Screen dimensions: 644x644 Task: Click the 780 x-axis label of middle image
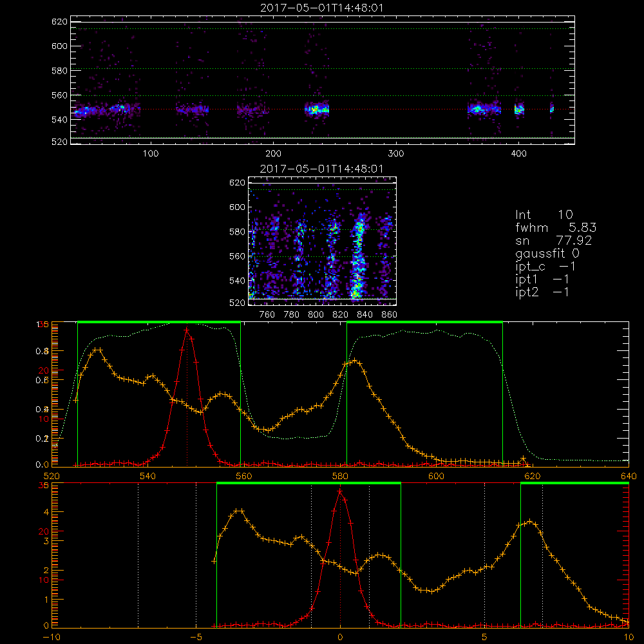click(x=292, y=315)
